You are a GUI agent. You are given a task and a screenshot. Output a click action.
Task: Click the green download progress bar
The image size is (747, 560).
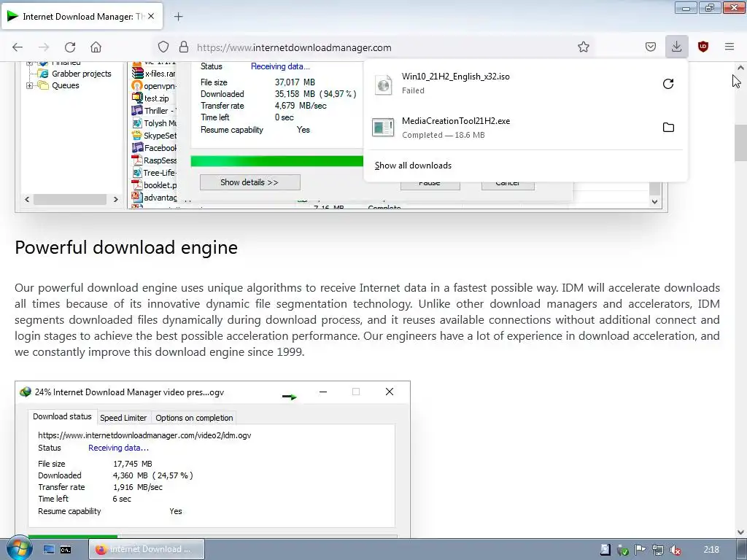[276, 161]
